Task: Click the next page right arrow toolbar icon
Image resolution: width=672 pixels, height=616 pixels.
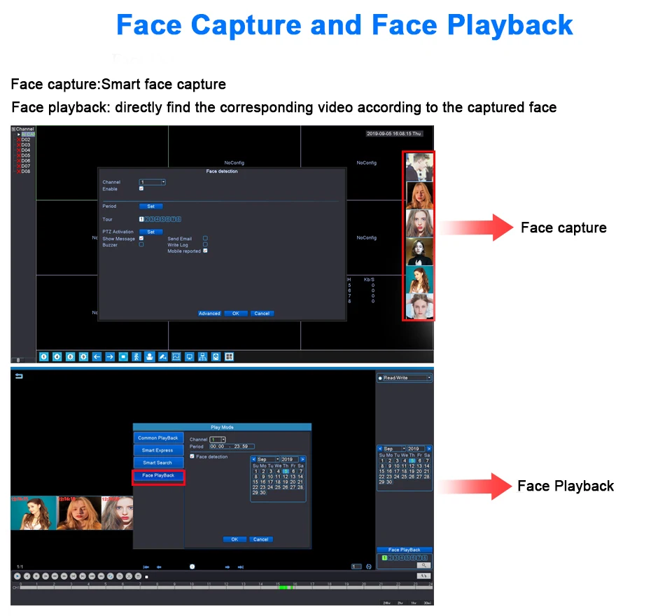Action: click(x=110, y=357)
